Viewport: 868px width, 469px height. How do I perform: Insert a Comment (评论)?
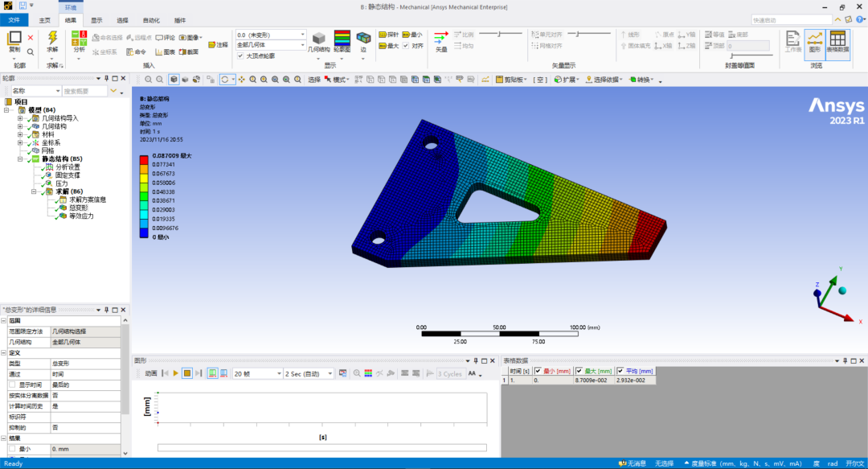165,38
